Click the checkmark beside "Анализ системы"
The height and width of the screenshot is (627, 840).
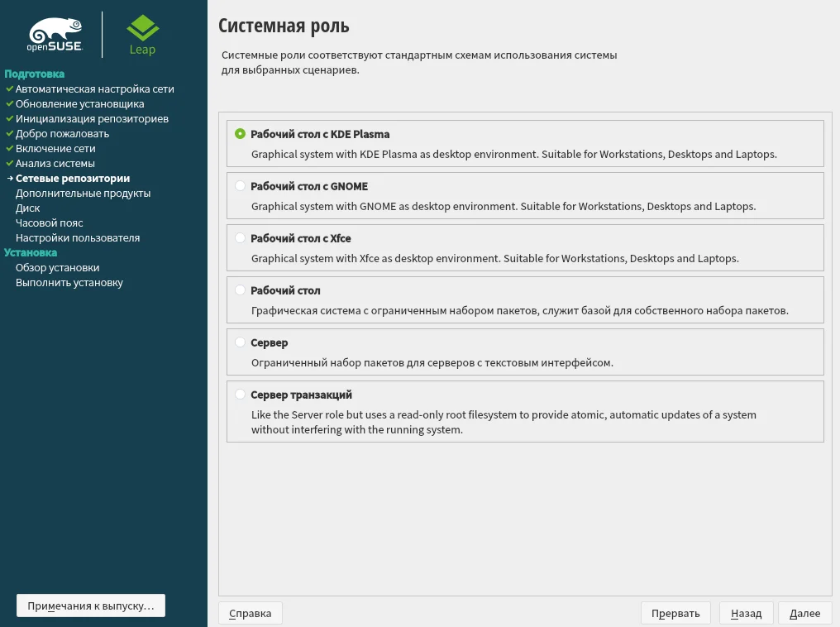click(x=9, y=163)
